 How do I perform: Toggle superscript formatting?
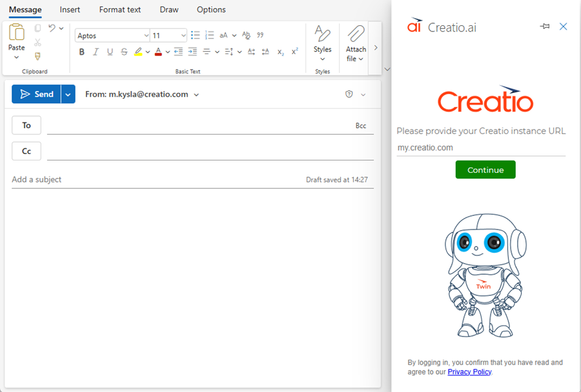click(x=294, y=52)
